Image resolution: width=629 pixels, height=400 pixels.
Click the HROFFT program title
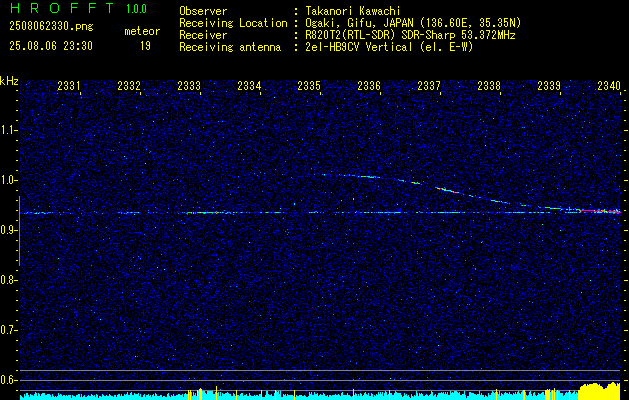62,8
